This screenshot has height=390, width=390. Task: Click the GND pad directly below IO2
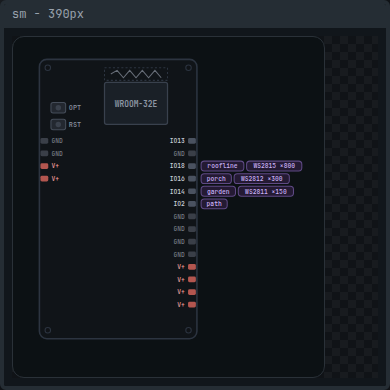coord(192,216)
